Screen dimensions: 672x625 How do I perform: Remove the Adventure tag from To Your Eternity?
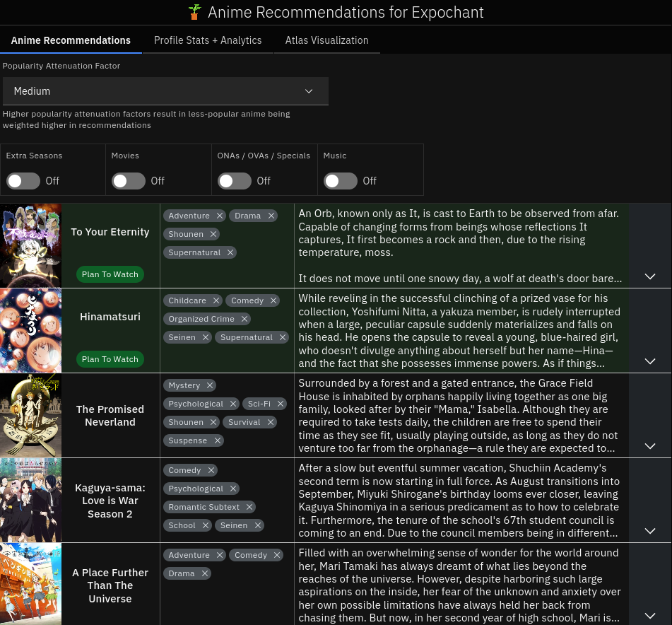[x=220, y=216]
